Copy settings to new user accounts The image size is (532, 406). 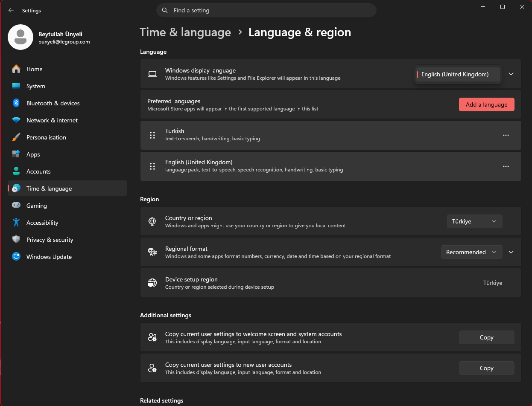(x=487, y=368)
